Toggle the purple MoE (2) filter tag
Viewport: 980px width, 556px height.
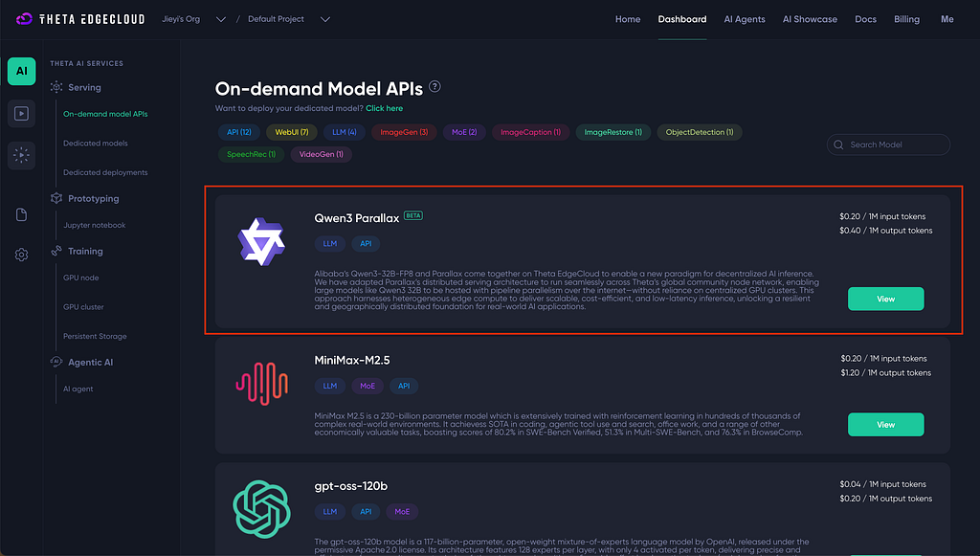coord(464,132)
